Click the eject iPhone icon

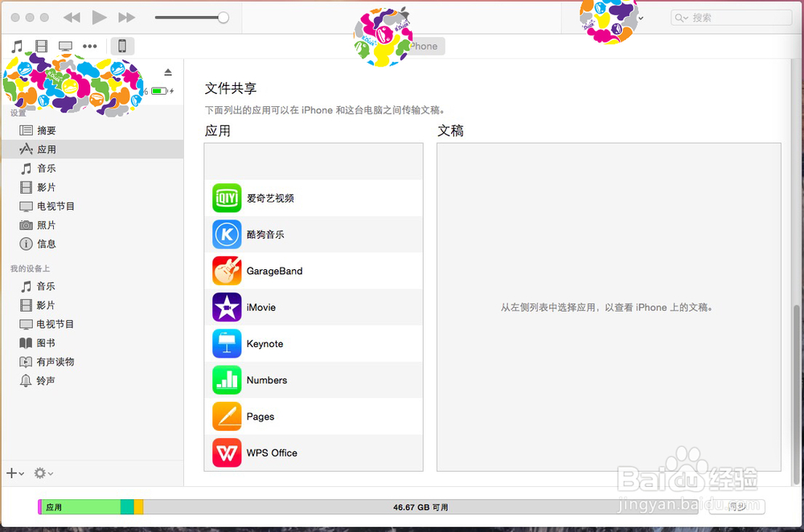[166, 71]
